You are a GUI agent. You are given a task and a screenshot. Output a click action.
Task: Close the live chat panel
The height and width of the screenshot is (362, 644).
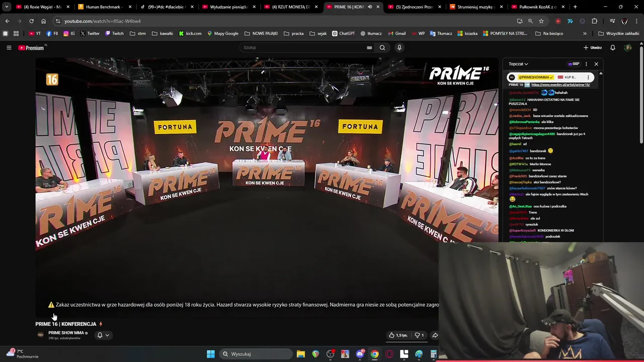click(x=596, y=64)
